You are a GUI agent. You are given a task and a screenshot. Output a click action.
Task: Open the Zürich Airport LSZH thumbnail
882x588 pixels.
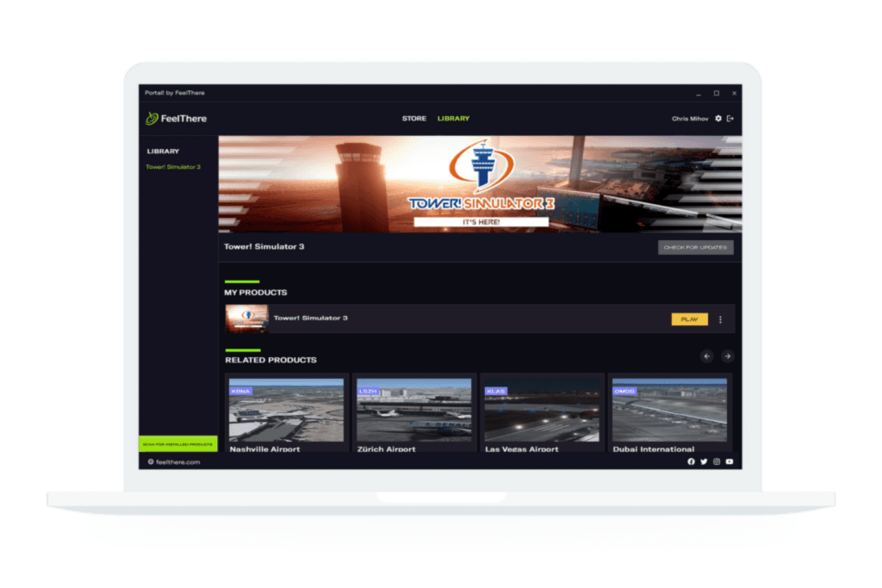[414, 410]
